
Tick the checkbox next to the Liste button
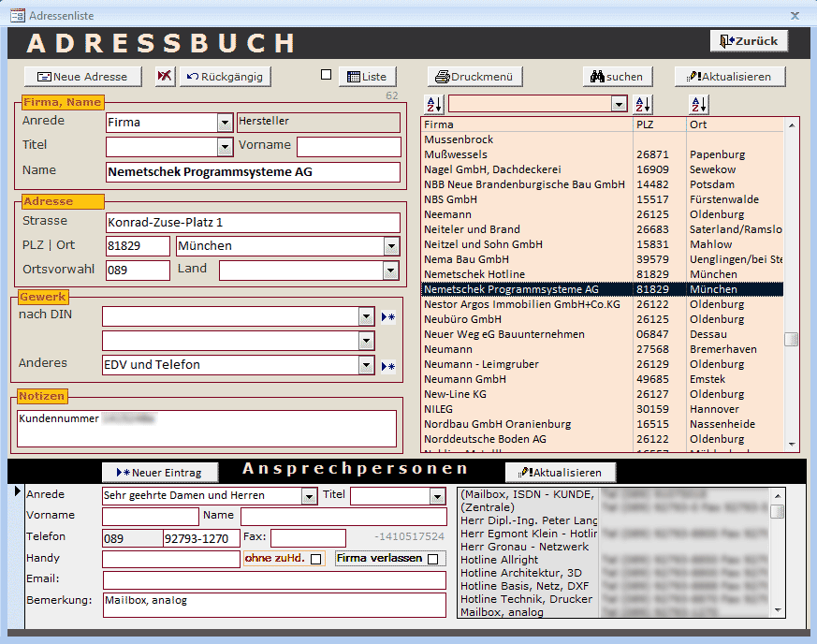[327, 75]
